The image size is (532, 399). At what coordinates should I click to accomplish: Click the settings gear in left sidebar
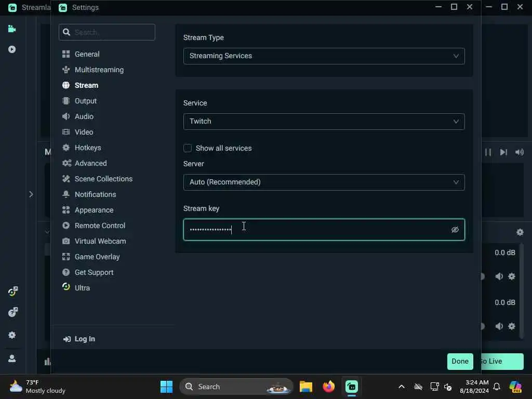pos(12,336)
